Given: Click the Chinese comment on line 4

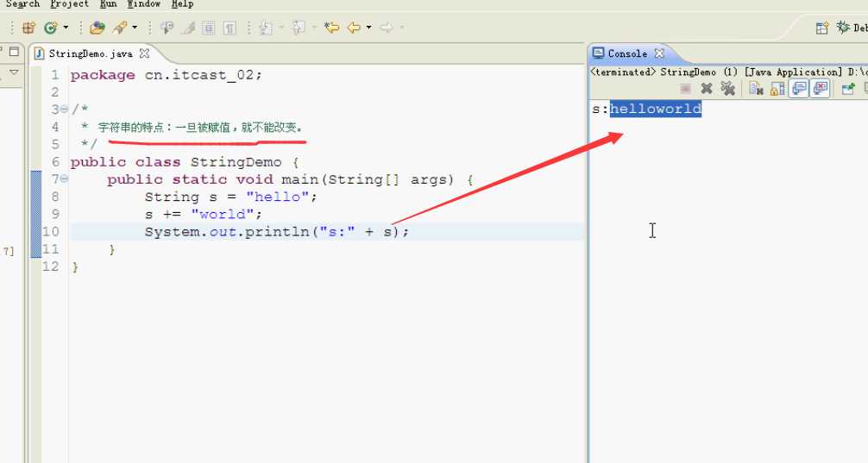Looking at the screenshot, I should click(200, 128).
